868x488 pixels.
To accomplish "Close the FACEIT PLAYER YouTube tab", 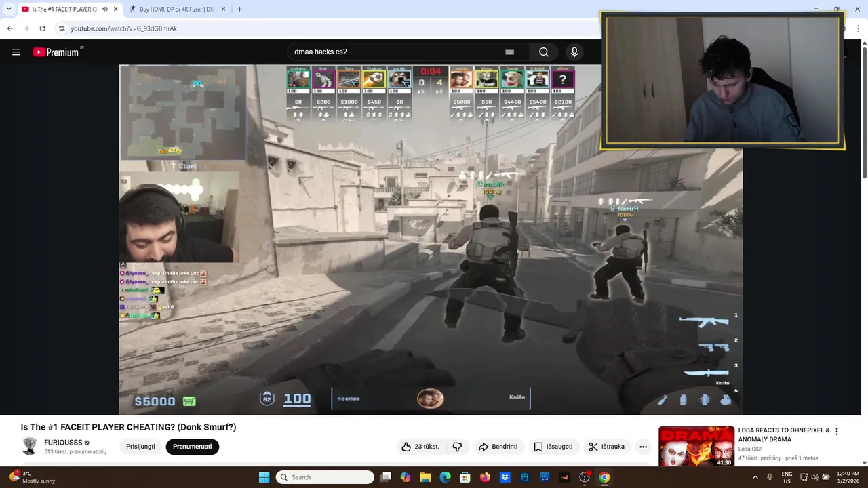I will 115,9.
